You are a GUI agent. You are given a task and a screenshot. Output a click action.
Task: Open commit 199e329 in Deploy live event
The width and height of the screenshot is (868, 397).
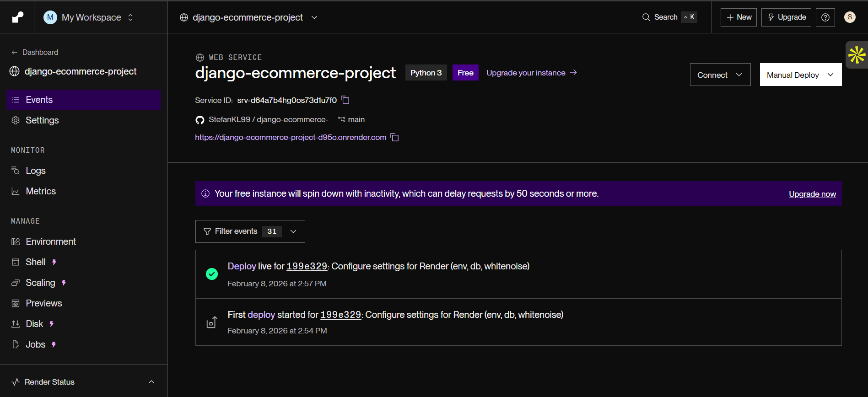click(307, 266)
